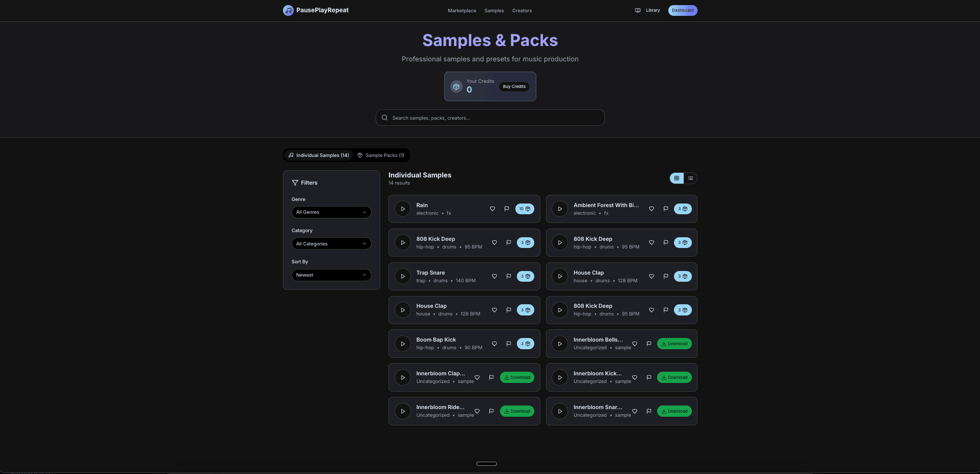Play the Innerbloom Bells sample
This screenshot has width=980, height=474.
tap(560, 344)
